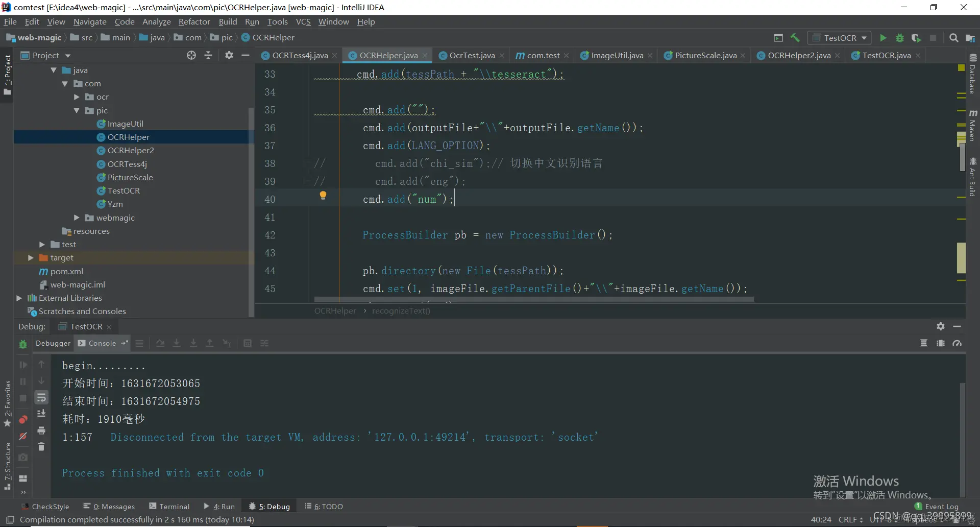Toggle tool window bars in status bar corner
The width and height of the screenshot is (980, 527).
10,520
